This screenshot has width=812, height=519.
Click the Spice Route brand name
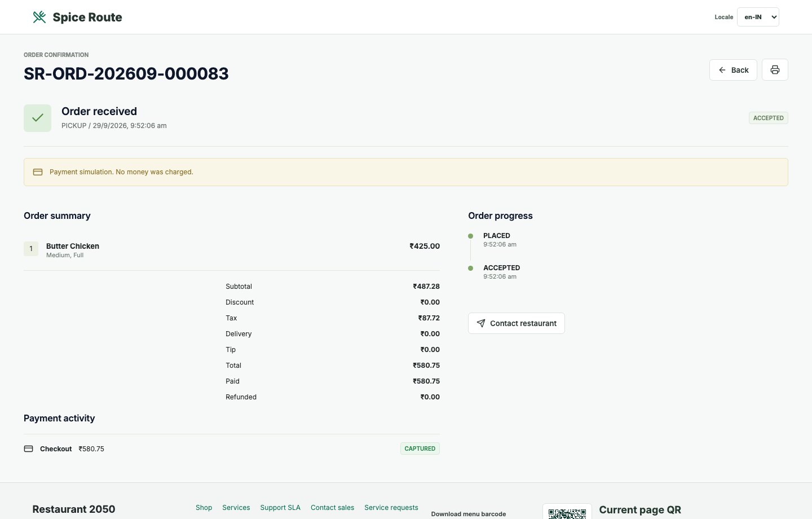[x=87, y=17]
